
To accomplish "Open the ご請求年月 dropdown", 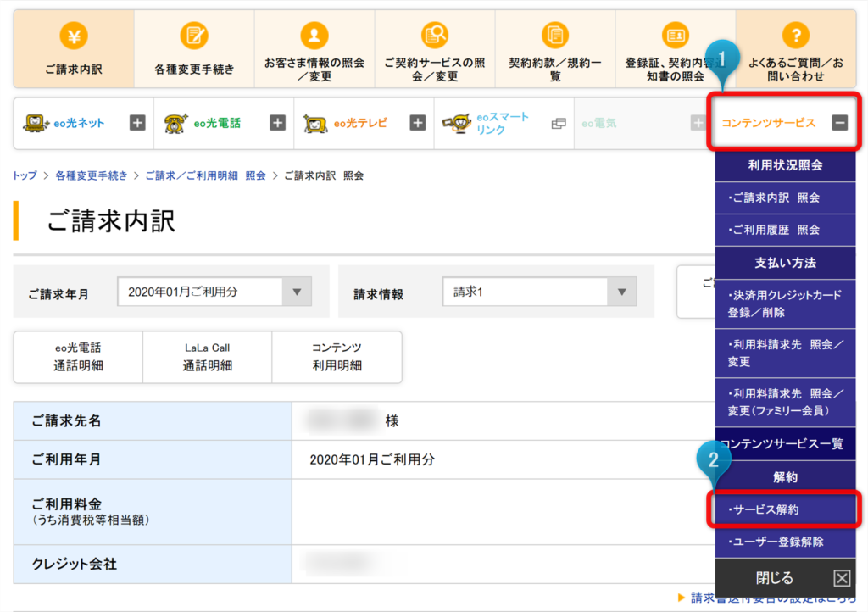I will click(214, 292).
